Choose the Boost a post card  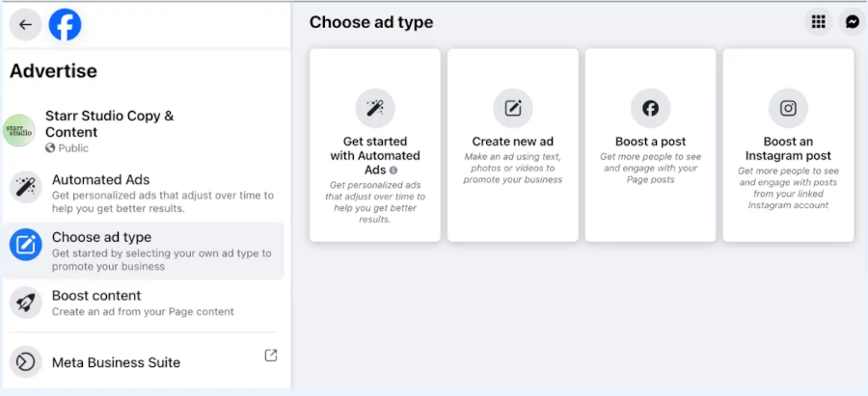650,145
